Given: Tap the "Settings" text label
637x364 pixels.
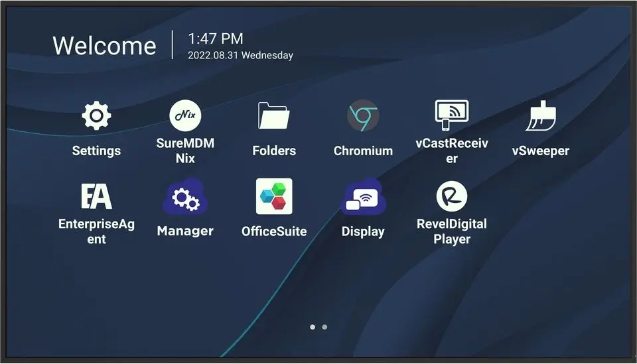Looking at the screenshot, I should 96,151.
